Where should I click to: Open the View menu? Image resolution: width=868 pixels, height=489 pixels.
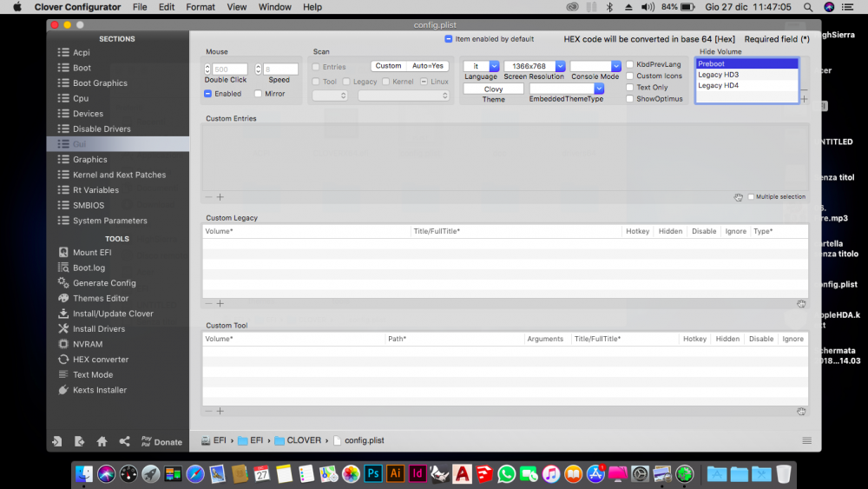tap(236, 7)
